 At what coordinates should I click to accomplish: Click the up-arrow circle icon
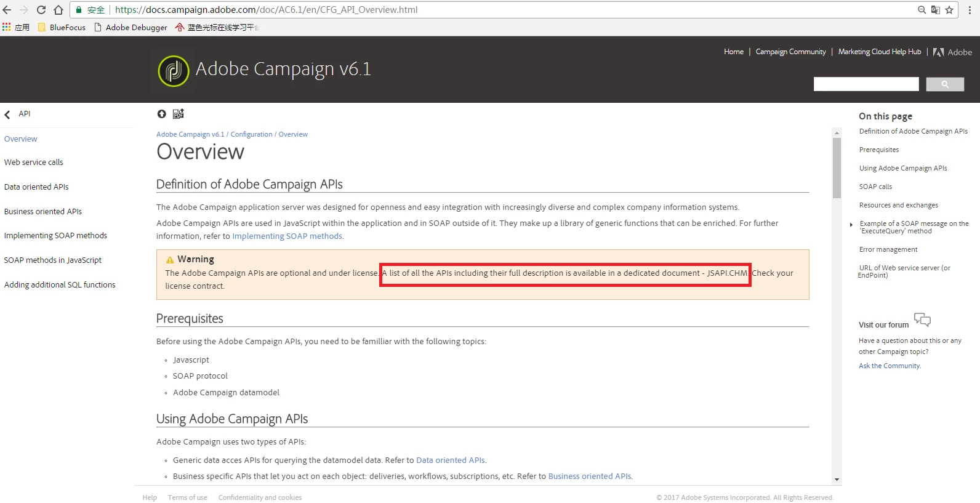pyautogui.click(x=162, y=114)
